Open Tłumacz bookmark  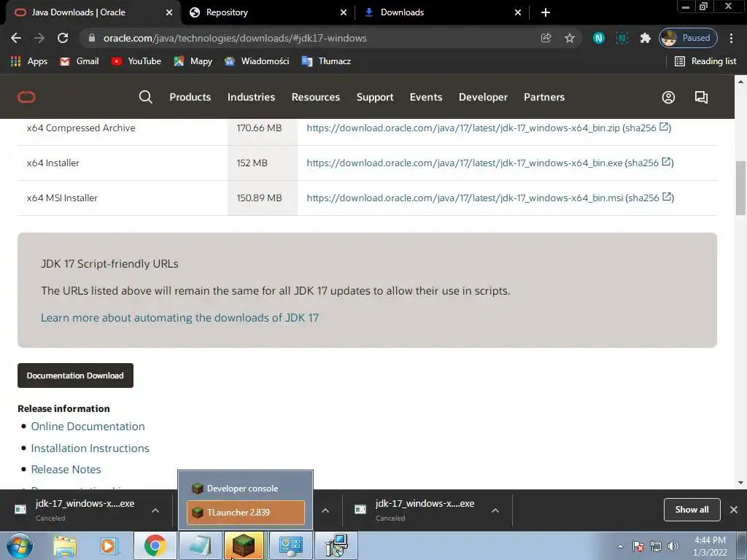click(326, 61)
